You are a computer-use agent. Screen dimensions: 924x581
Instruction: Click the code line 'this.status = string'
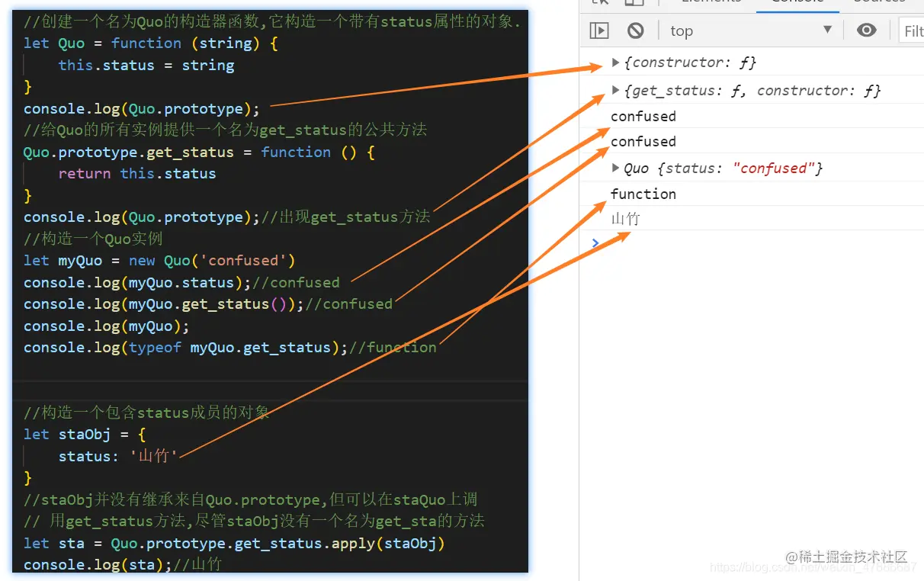(146, 65)
